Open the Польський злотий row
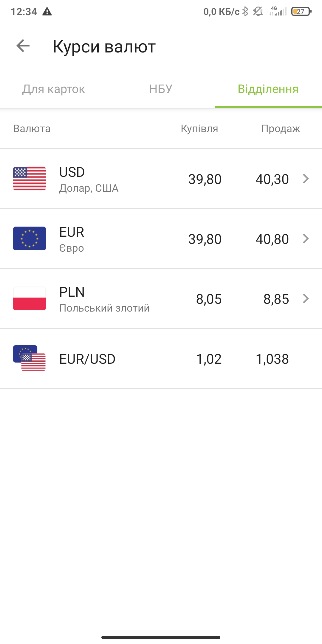Screen dimensions: 322x644 coord(104,308)
